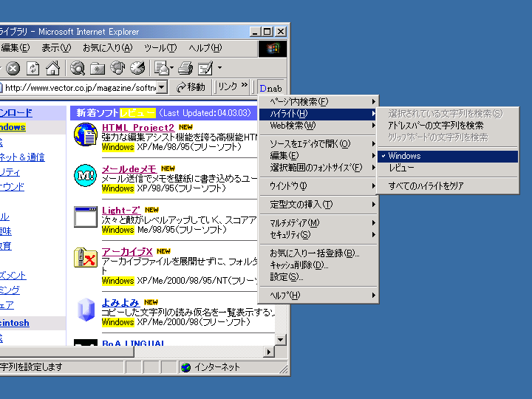532x399 pixels.
Task: Click the Refresh page icon
Action: [33, 69]
